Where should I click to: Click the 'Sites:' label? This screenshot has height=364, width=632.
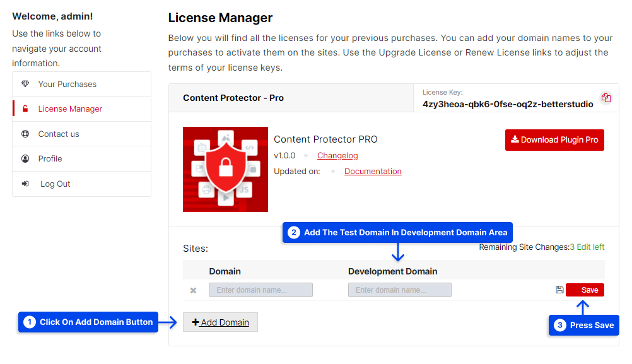196,249
